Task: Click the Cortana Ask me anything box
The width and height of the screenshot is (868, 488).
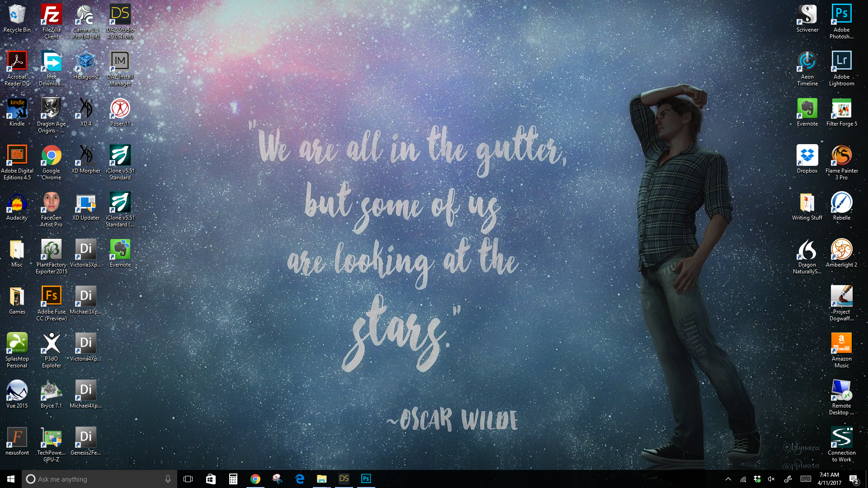Action: pos(97,479)
